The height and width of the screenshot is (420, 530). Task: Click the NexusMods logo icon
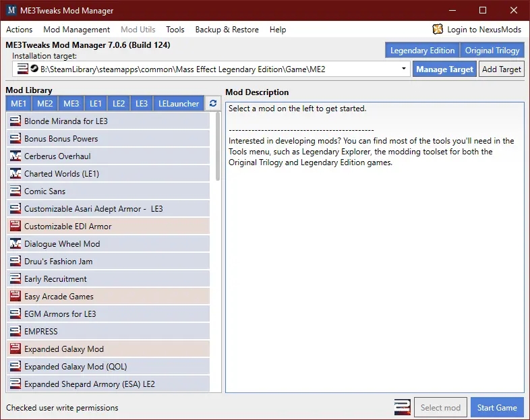point(438,30)
